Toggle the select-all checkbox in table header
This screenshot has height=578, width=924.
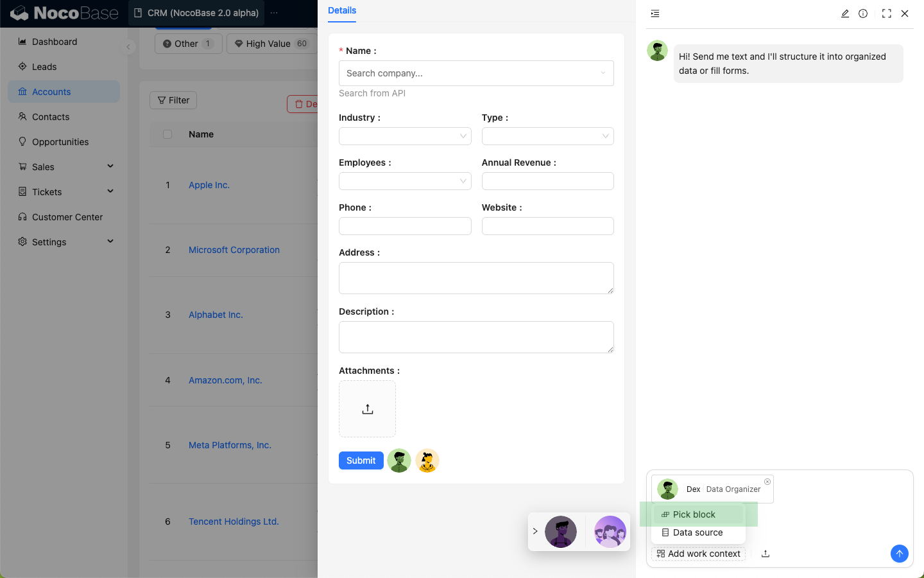coord(167,134)
